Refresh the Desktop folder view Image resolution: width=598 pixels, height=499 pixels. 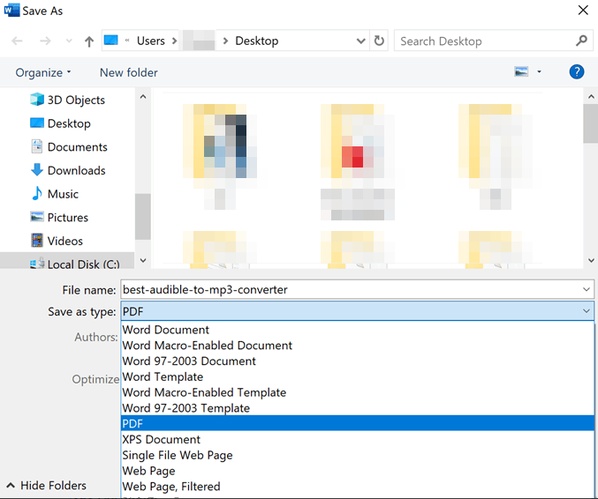pyautogui.click(x=379, y=40)
